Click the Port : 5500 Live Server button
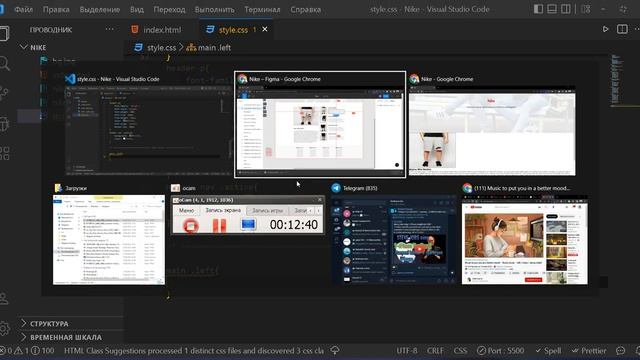640x360 pixels. (500, 351)
